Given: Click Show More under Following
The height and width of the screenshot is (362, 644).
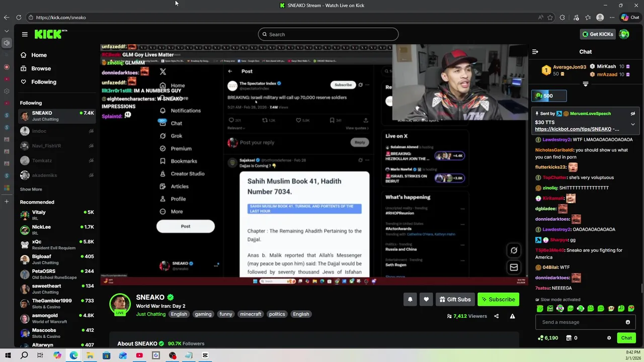Looking at the screenshot, I should pos(31,189).
